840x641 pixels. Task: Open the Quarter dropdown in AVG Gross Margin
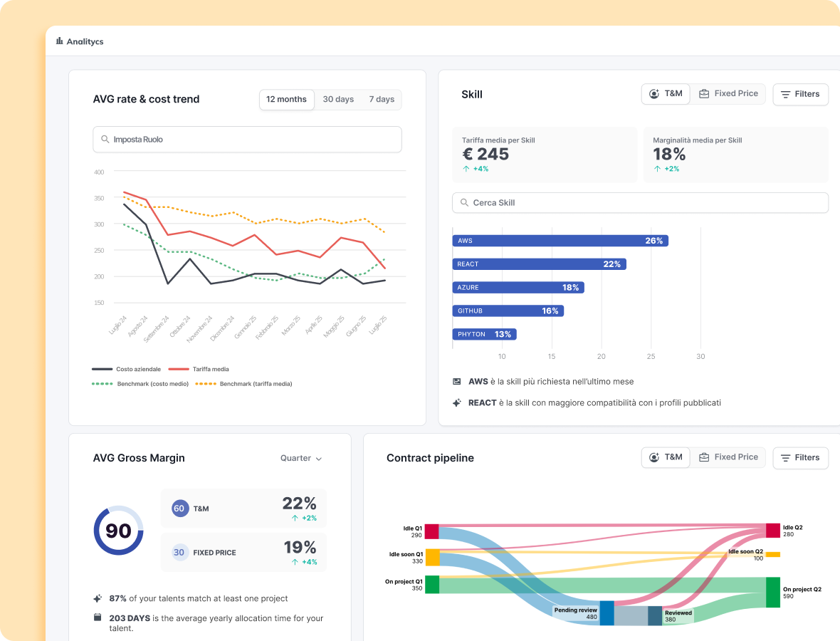coord(301,459)
